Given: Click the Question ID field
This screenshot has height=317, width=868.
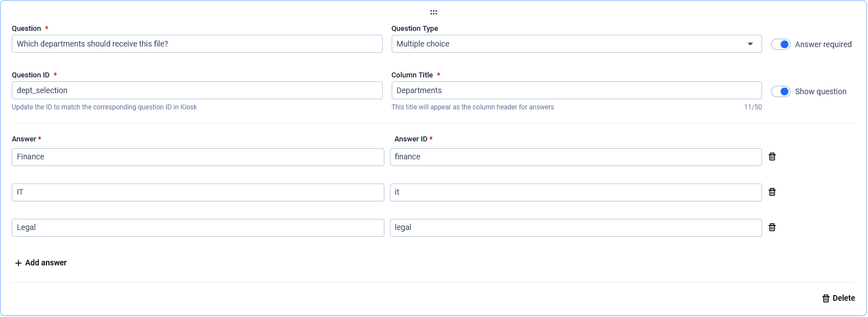Looking at the screenshot, I should 197,90.
